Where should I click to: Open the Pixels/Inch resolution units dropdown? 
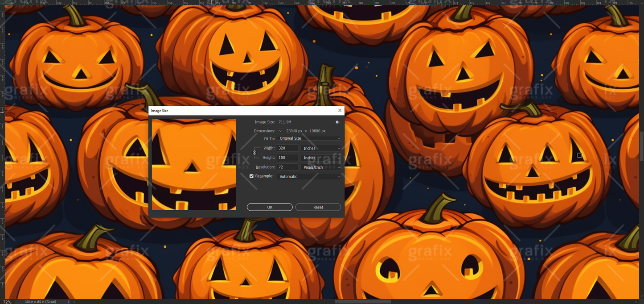point(321,167)
